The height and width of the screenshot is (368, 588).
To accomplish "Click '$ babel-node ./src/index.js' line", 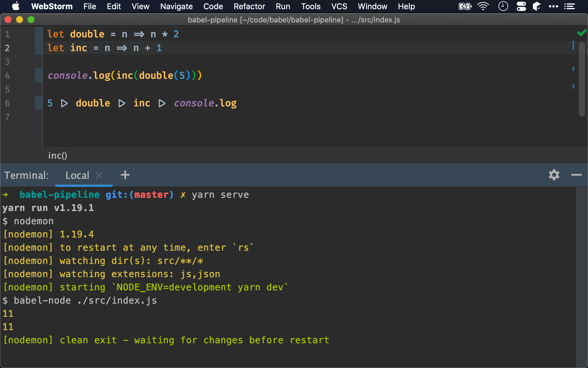I will pos(80,300).
